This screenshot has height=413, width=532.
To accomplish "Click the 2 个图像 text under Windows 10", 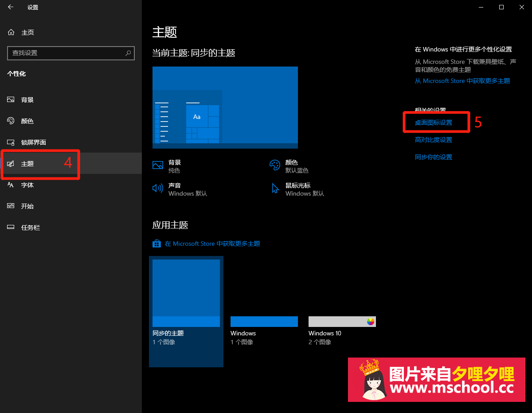I will tap(320, 342).
